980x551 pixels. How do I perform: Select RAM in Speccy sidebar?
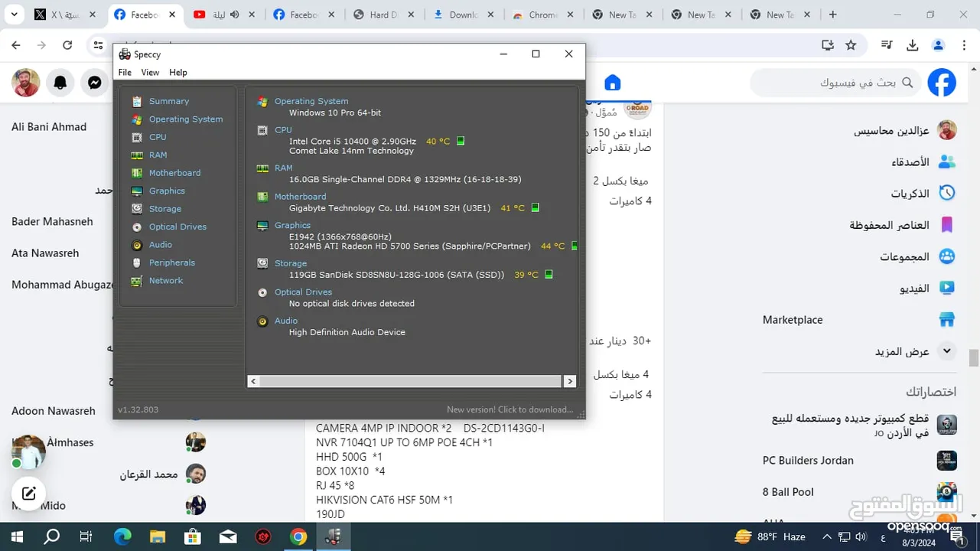pos(158,155)
